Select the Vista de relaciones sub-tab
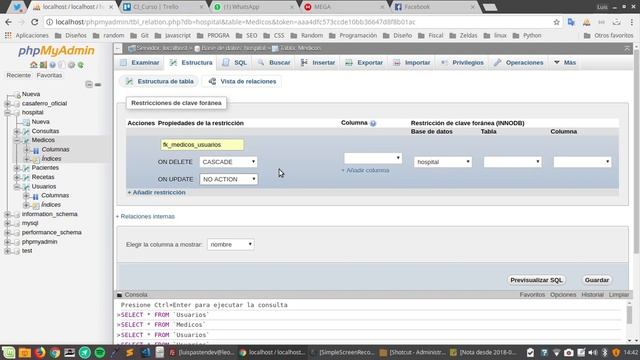The width and height of the screenshot is (640, 360). (x=242, y=82)
